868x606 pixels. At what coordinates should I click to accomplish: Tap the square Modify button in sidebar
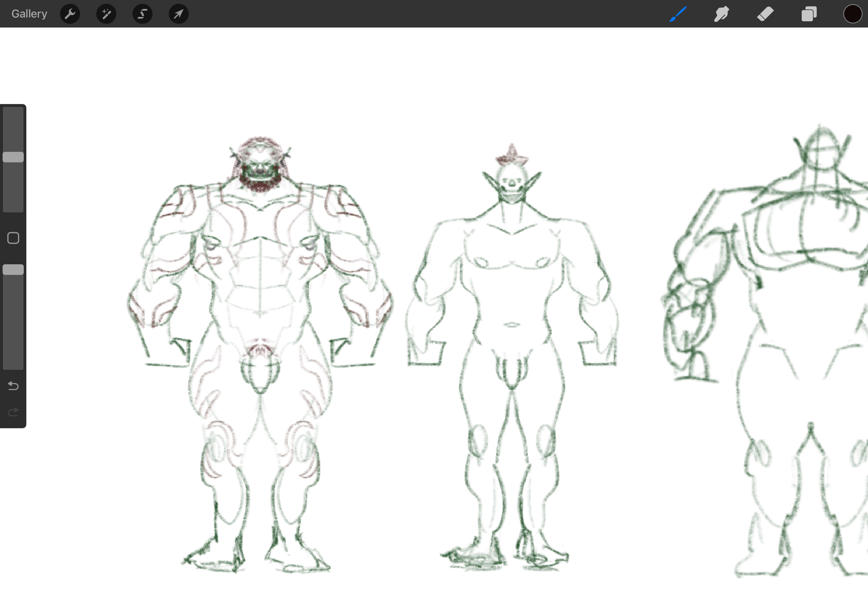(x=13, y=238)
